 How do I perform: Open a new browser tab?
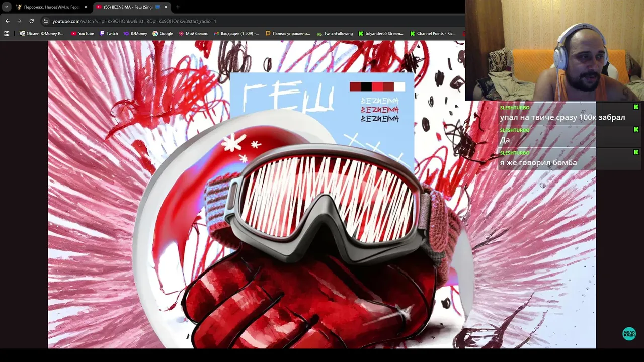178,7
